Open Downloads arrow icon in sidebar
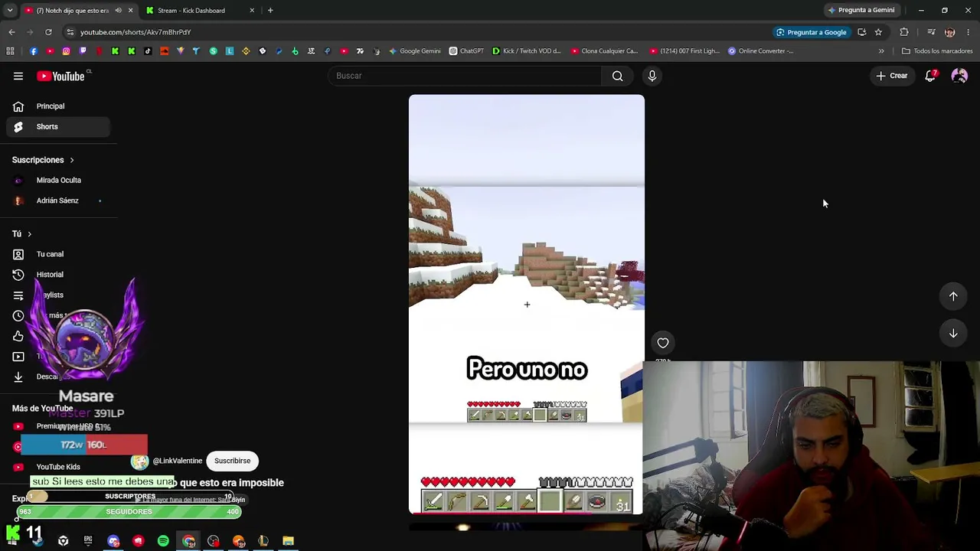Viewport: 980px width, 551px height. (18, 377)
